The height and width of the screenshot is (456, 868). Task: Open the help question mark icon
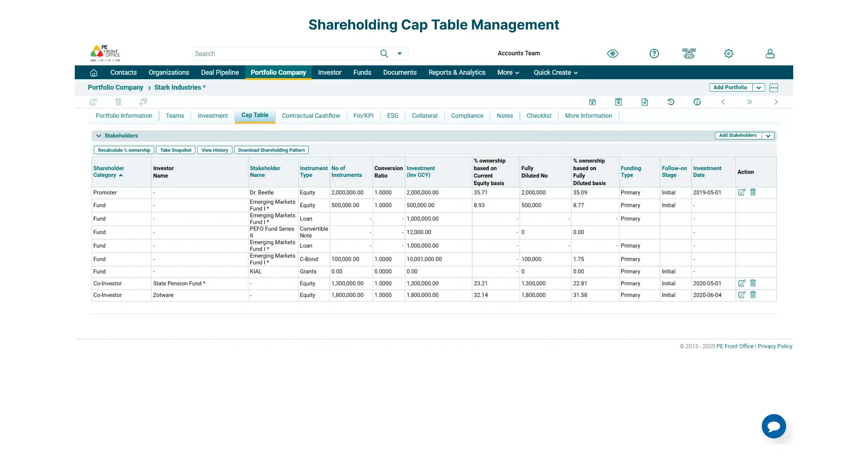point(654,53)
